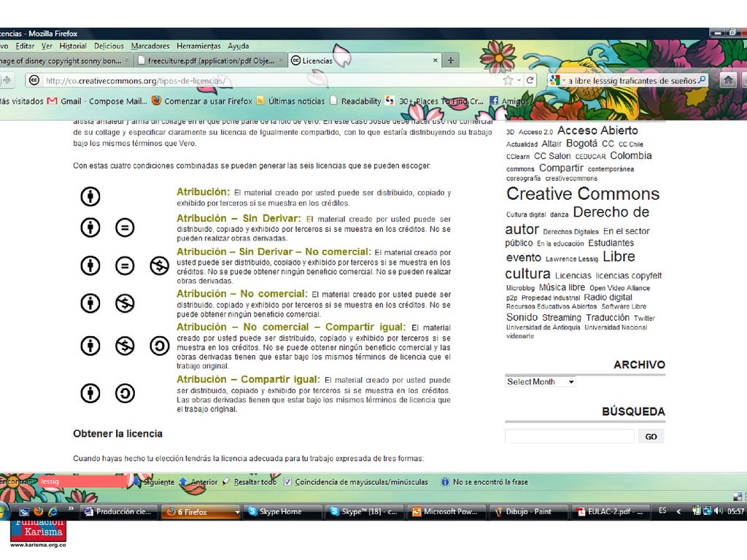Run search with the magnifier icon

701,80
